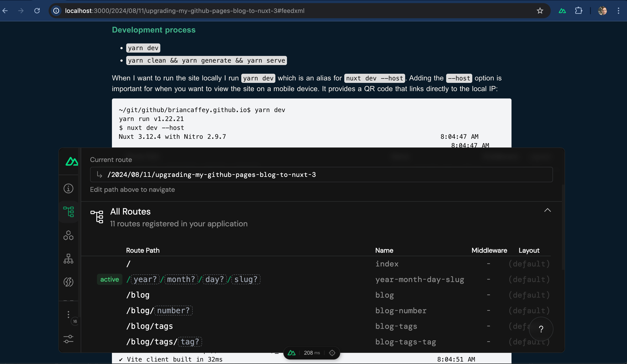The image size is (627, 364).
Task: Click the /blog/tags route path
Action: coord(150,326)
